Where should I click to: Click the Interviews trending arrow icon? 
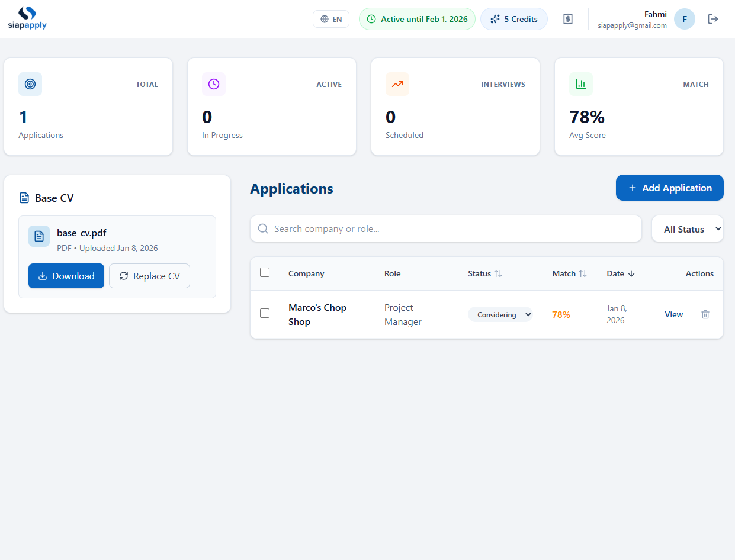[397, 84]
